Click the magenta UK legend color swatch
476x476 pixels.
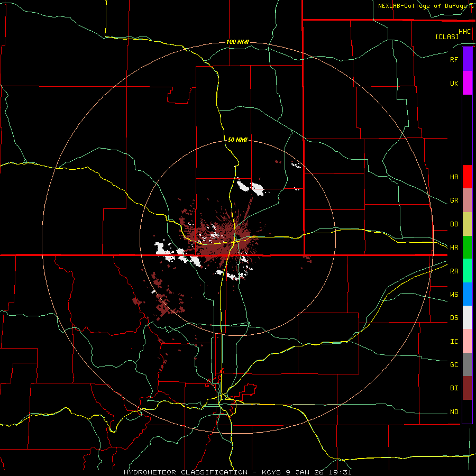pyautogui.click(x=467, y=83)
